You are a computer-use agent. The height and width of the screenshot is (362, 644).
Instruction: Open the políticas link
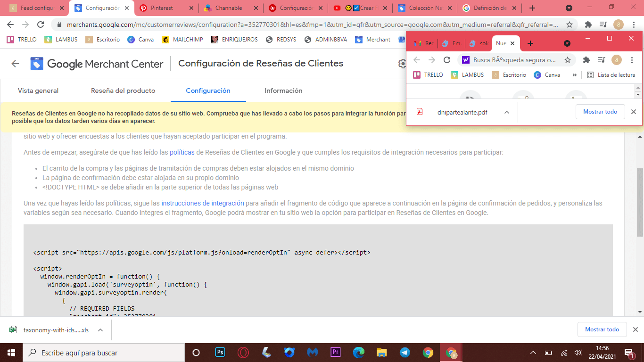point(182,152)
